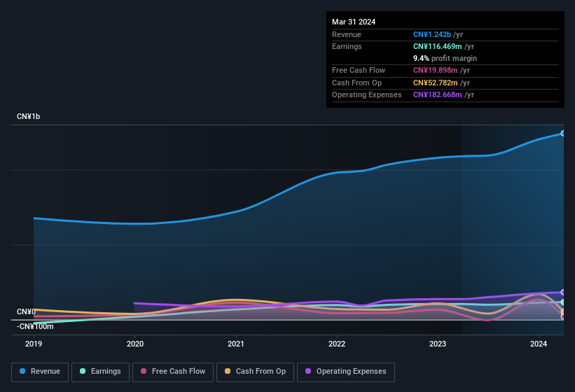Viewport: 575px width, 392px height.
Task: Click the purple Operating Expenses endpoint marker
Action: point(563,292)
